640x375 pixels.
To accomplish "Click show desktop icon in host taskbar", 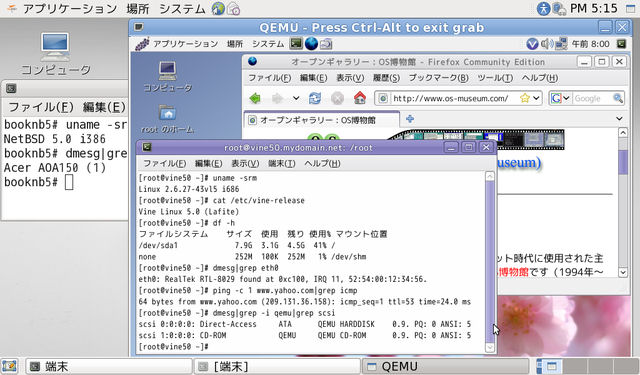I will point(9,366).
